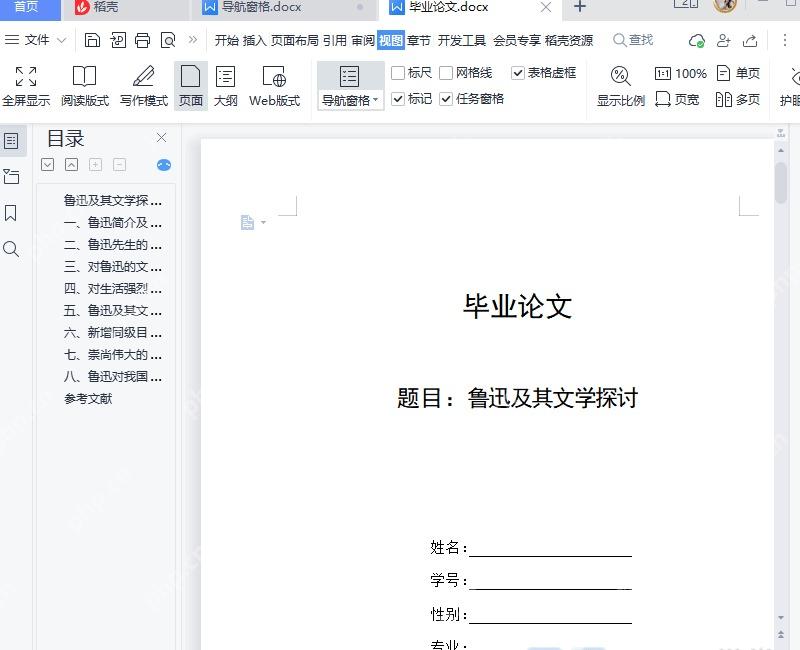Uncheck the task pane (任务窗格) checkbox
Screen dimensions: 800x650
[446, 98]
